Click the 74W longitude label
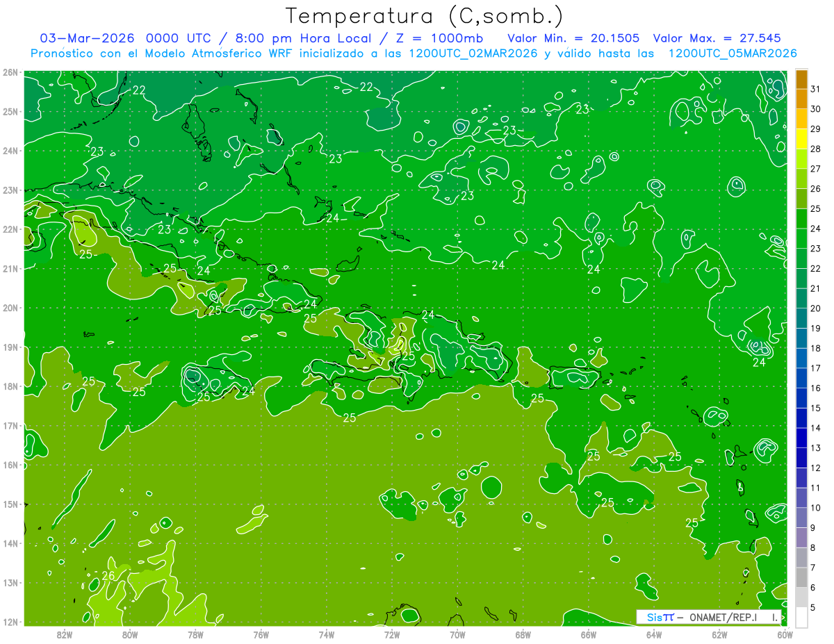Image resolution: width=834 pixels, height=644 pixels. click(327, 634)
